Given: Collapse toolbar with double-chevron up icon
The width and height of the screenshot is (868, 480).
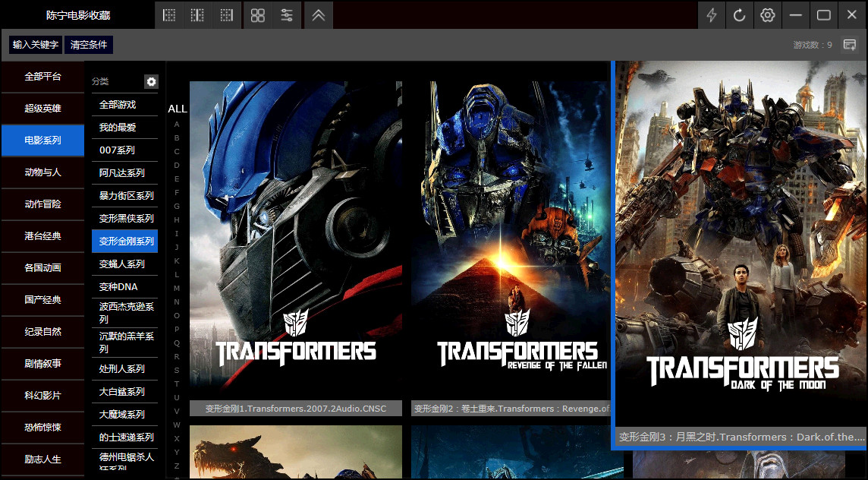Looking at the screenshot, I should point(319,15).
